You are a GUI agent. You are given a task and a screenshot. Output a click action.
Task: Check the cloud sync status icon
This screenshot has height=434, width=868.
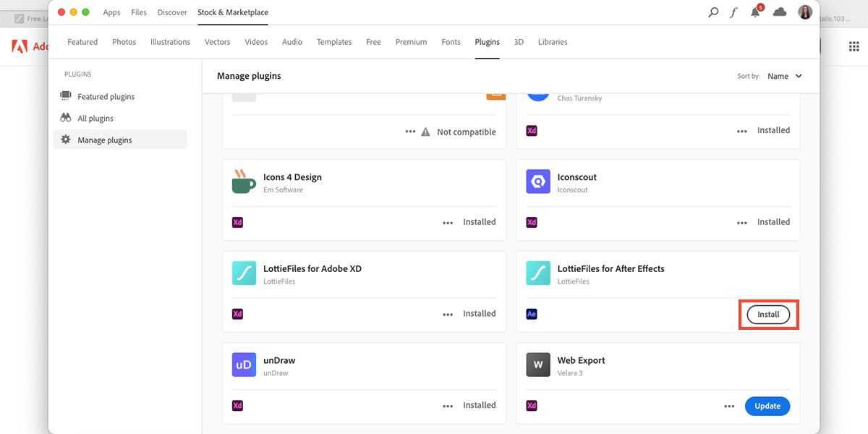780,12
